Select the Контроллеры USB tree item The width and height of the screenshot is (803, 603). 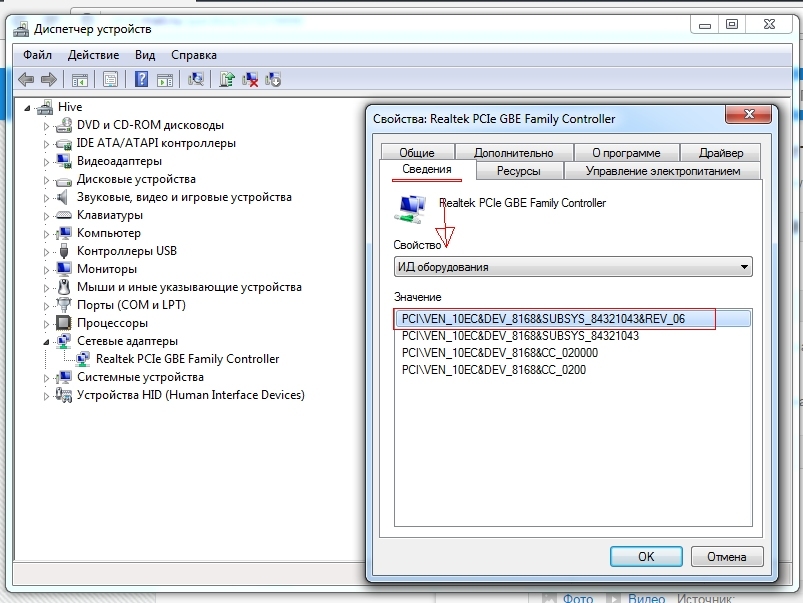point(126,251)
